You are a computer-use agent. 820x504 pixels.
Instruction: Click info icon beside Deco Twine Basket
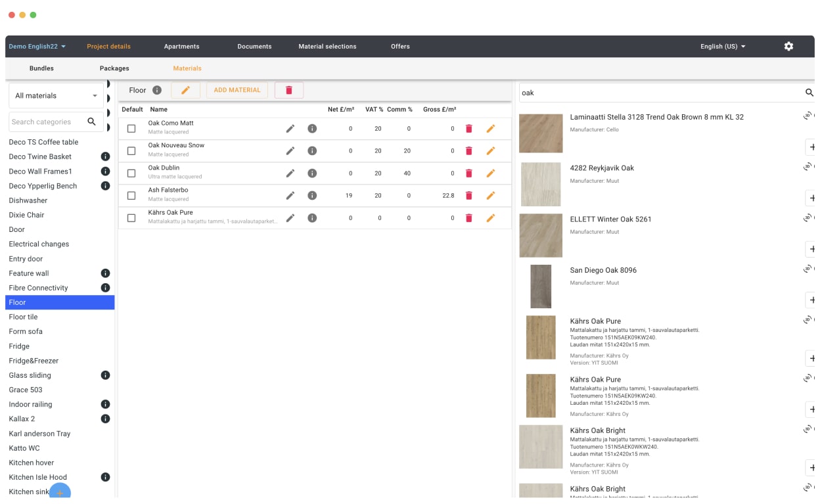click(x=105, y=156)
